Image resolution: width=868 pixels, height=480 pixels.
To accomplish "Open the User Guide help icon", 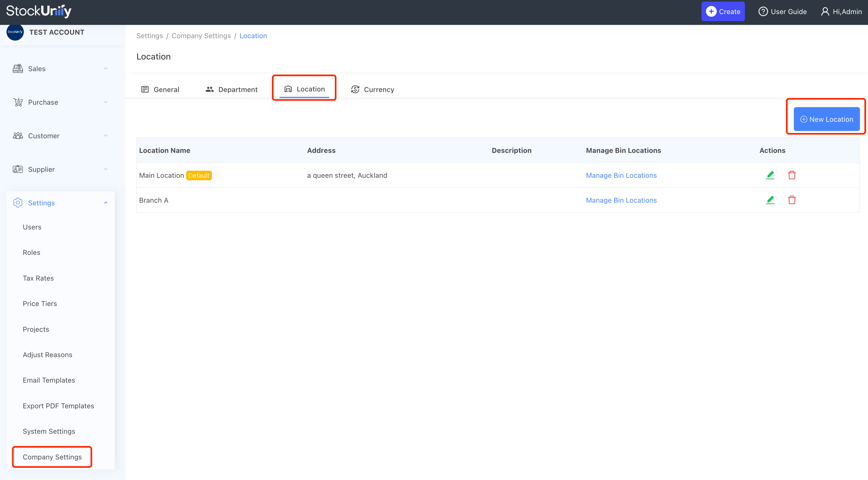I will point(762,11).
